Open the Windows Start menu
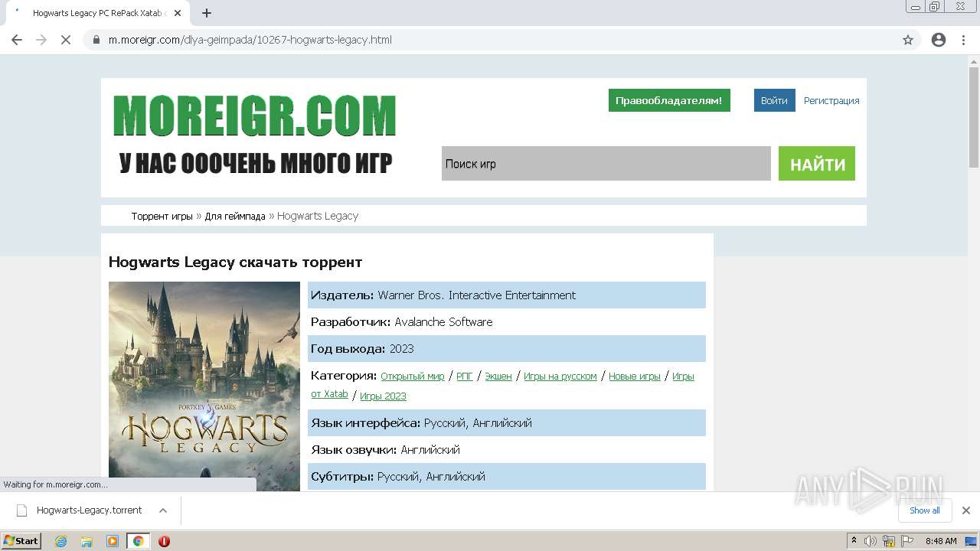This screenshot has height=551, width=980. coord(21,541)
